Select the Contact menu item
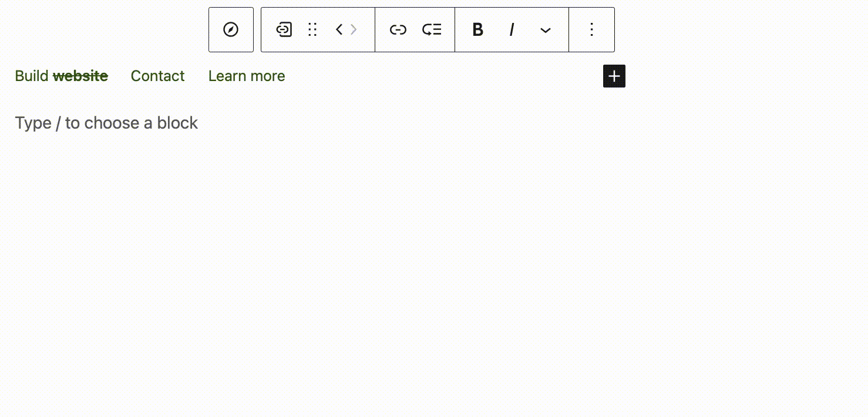The image size is (868, 417). (x=157, y=76)
